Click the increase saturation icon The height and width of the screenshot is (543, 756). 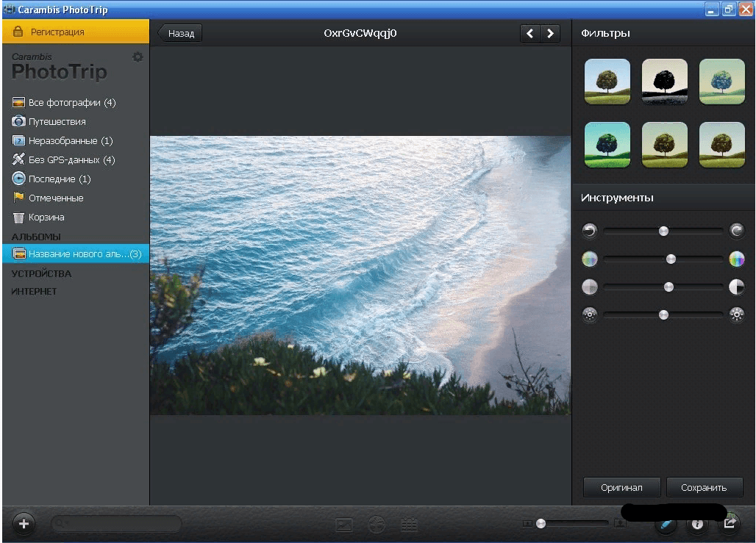pyautogui.click(x=736, y=259)
